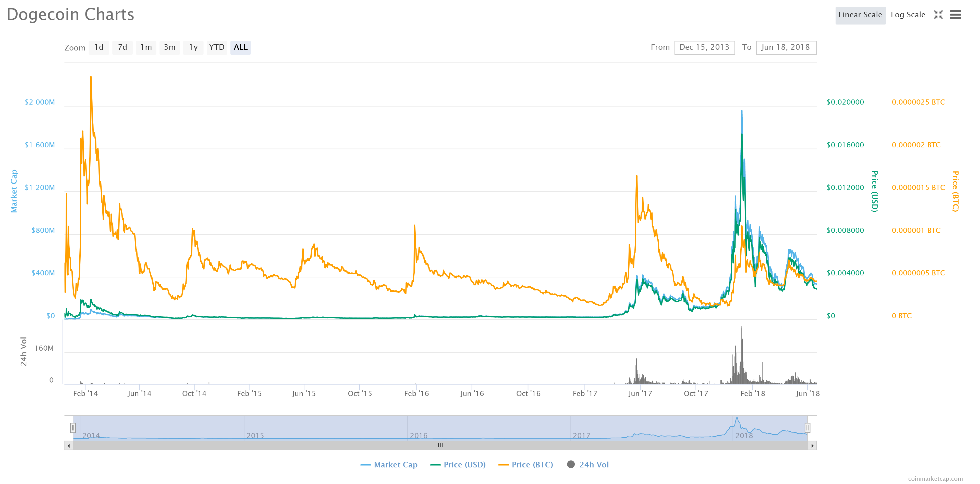
Task: Set zoom range to 7d
Action: (122, 47)
